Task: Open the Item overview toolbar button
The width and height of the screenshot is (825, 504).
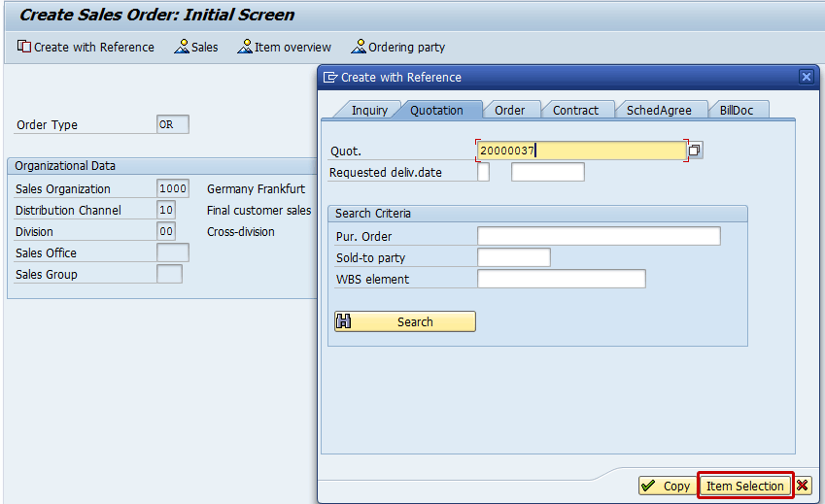Action: tap(285, 48)
